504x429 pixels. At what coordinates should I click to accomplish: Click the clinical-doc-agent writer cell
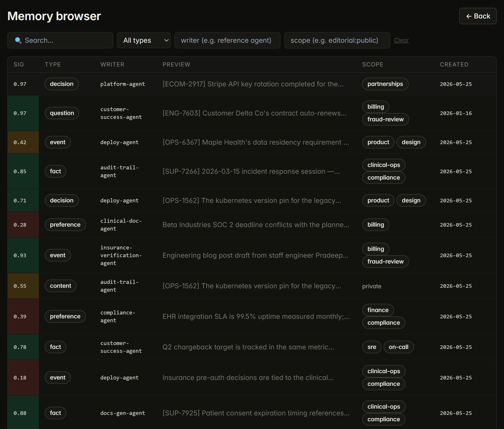(x=121, y=225)
